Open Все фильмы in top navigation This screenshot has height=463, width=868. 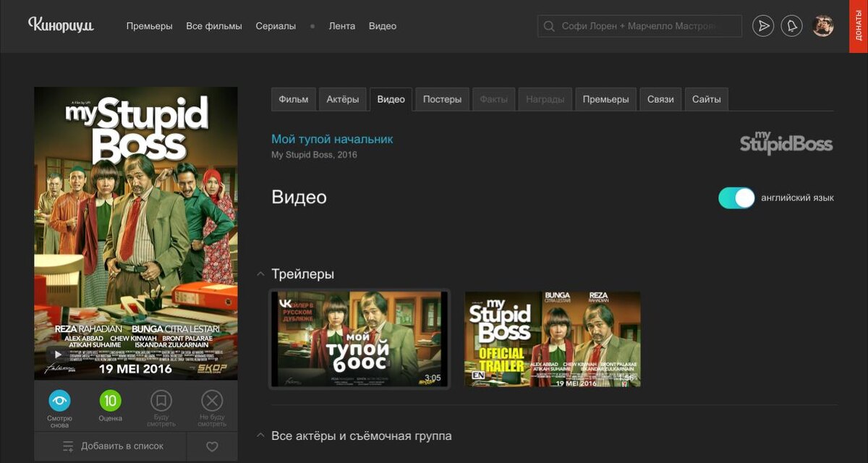[214, 26]
